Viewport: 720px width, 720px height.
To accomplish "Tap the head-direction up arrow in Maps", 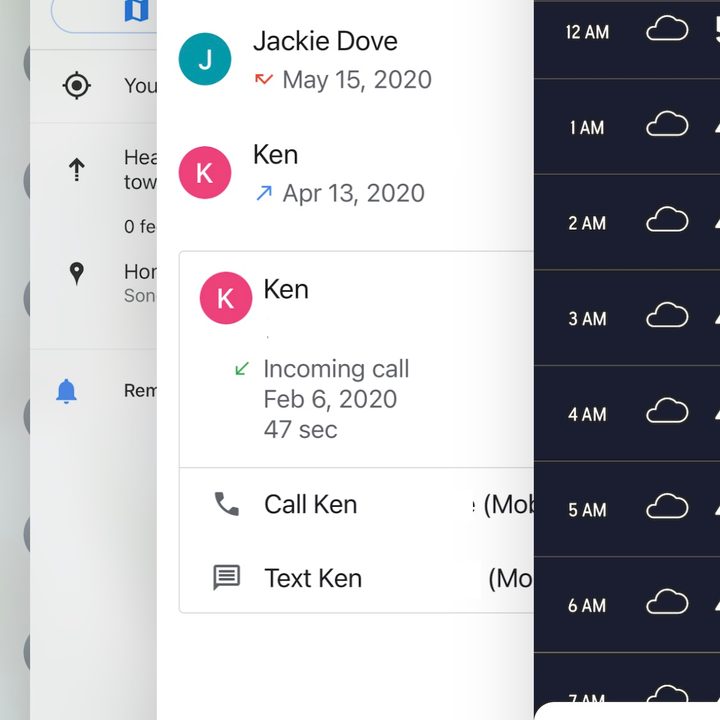I will 77,169.
